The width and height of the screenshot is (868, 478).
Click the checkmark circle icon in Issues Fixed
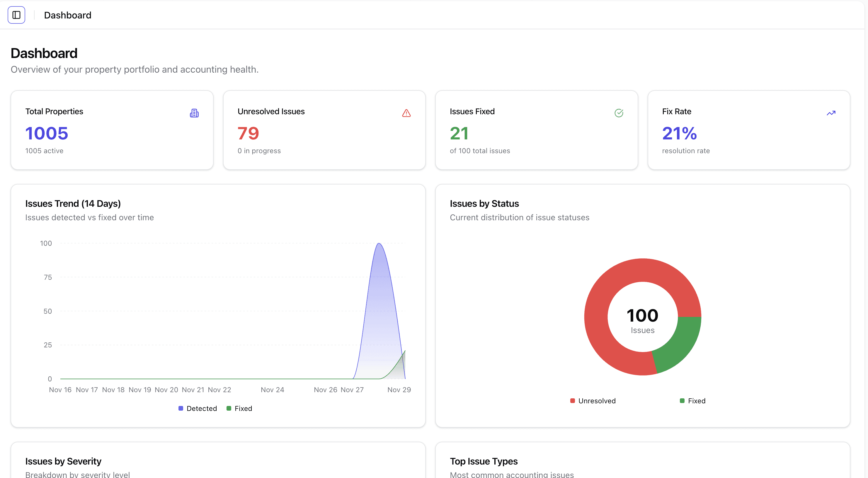coord(619,113)
